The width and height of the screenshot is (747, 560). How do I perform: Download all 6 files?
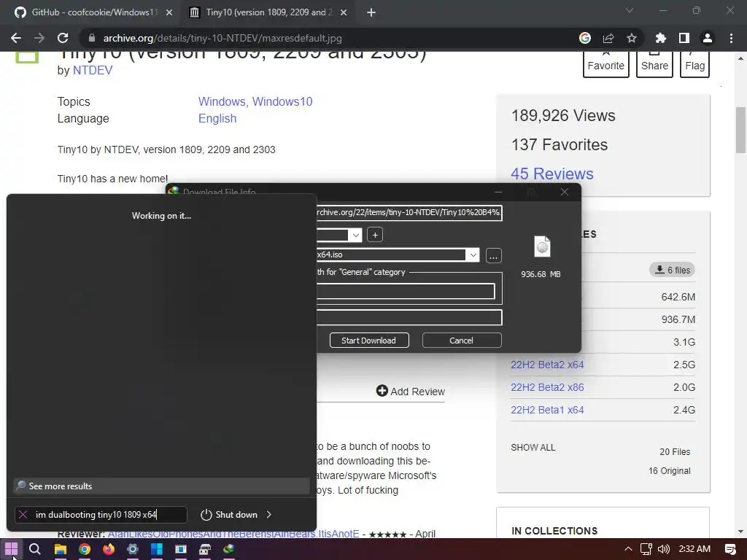coord(672,270)
